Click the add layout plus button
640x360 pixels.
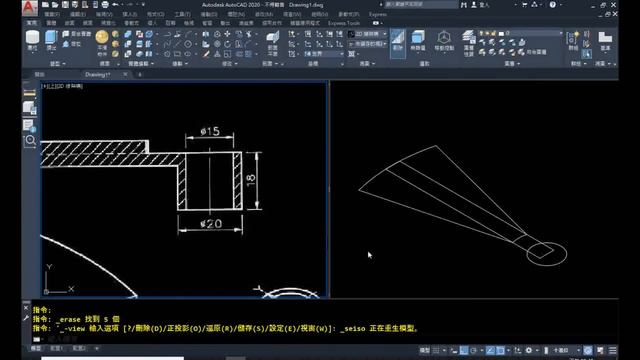[x=97, y=349]
